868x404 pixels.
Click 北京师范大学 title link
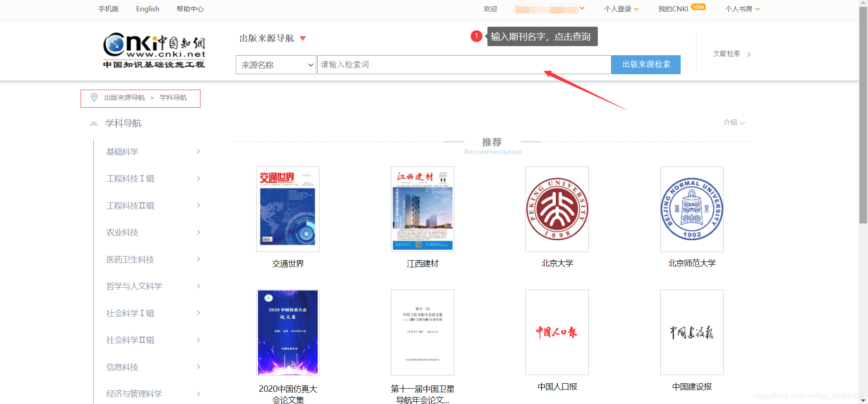tap(692, 263)
